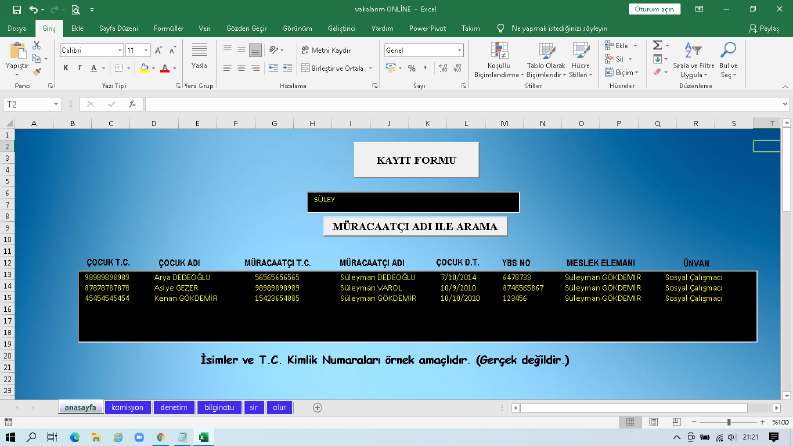Switch to the bilginotu sheet tab
Viewport: 793px width, 446px height.
click(219, 408)
